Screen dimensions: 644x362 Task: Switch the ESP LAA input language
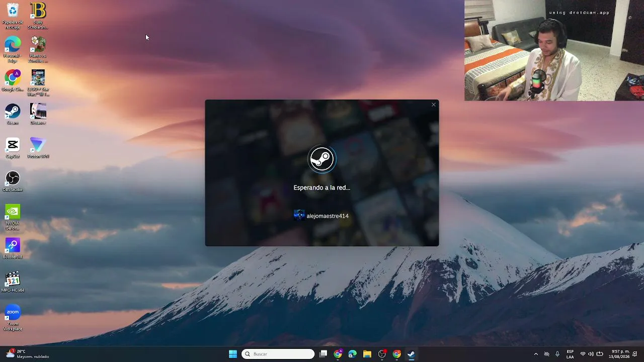(570, 354)
